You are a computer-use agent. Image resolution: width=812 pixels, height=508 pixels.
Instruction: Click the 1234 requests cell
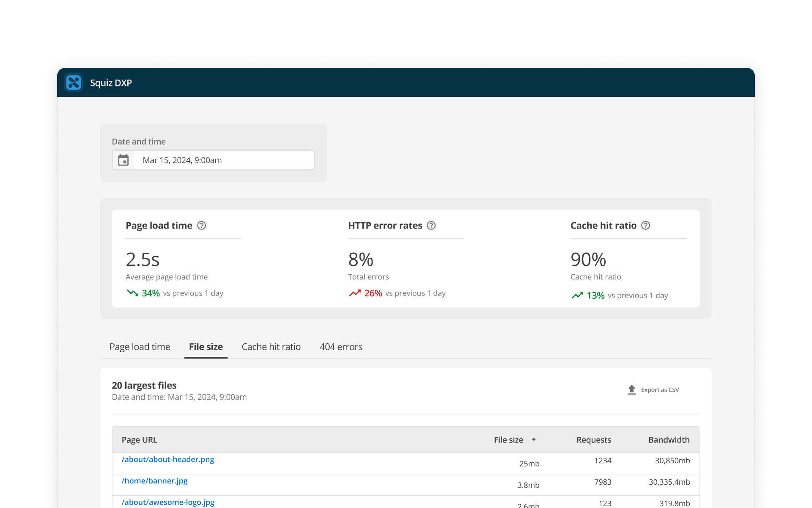point(603,461)
